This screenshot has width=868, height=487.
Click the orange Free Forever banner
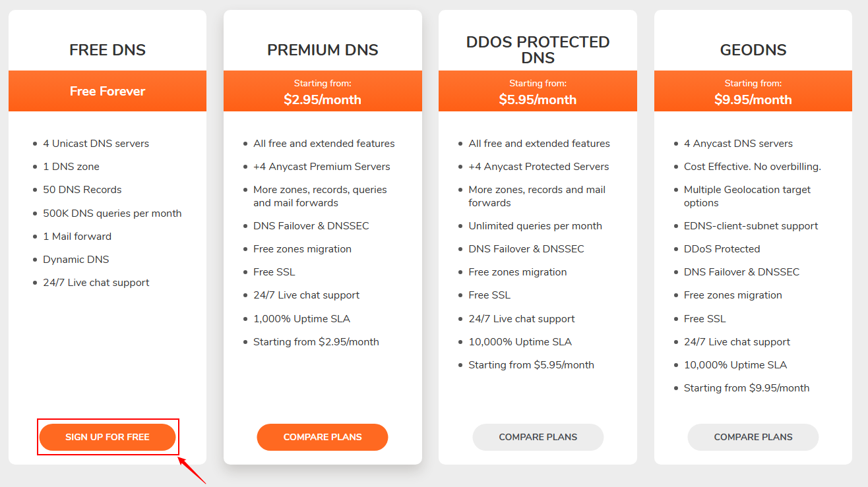pyautogui.click(x=108, y=91)
